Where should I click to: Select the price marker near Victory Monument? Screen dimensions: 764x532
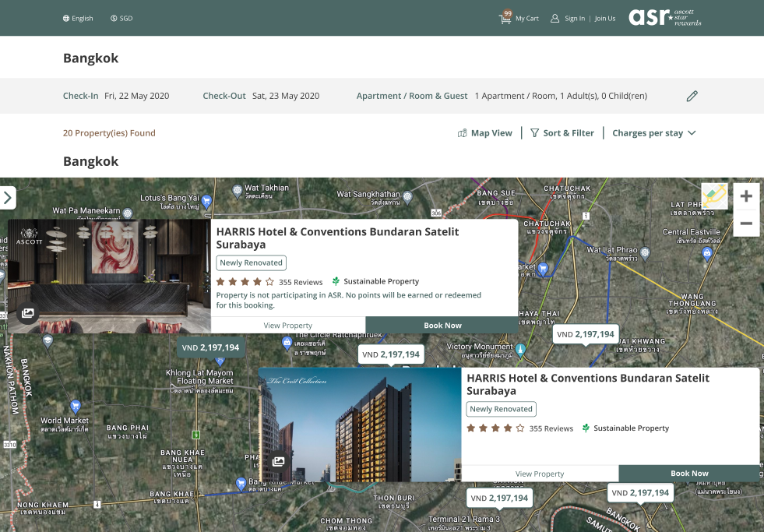pyautogui.click(x=391, y=354)
